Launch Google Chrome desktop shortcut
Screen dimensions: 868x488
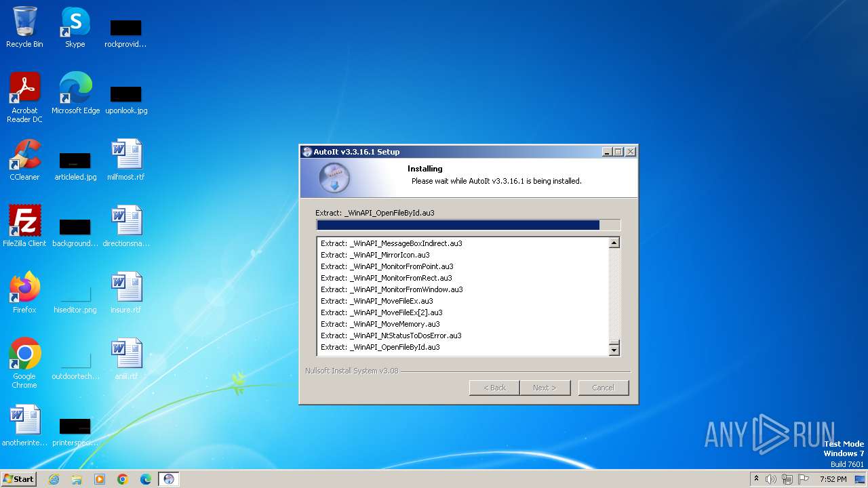click(x=24, y=363)
